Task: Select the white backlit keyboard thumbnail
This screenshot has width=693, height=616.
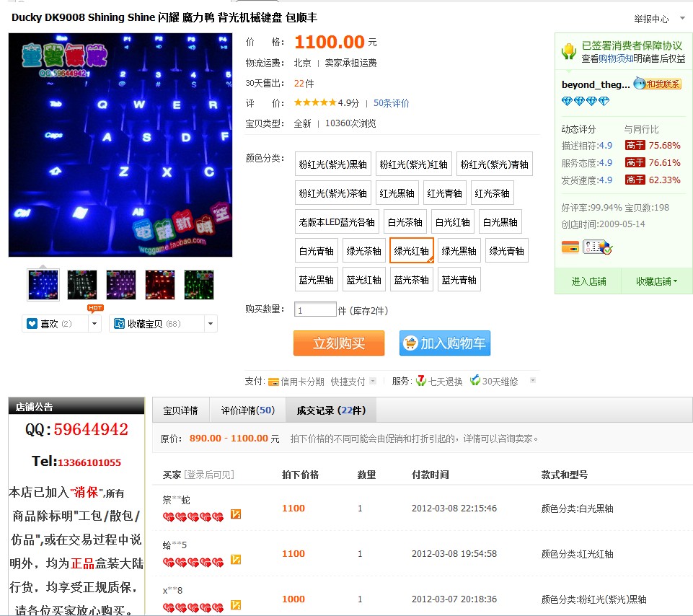Action: pyautogui.click(x=82, y=285)
